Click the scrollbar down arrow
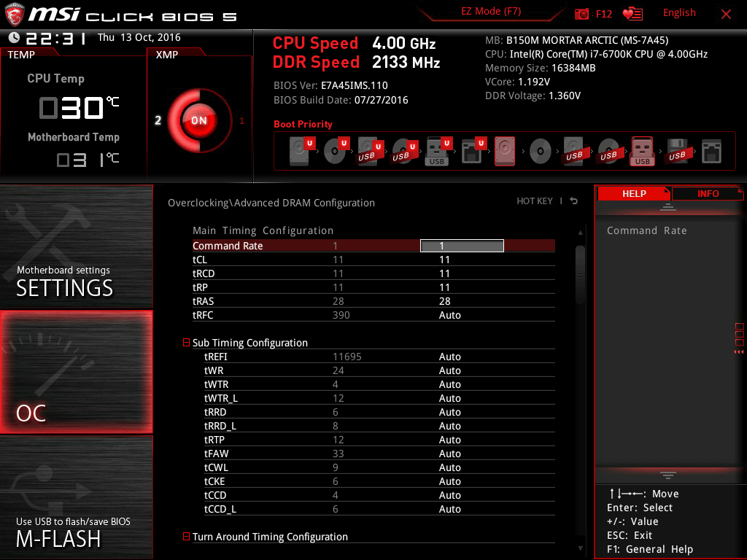 coord(580,548)
